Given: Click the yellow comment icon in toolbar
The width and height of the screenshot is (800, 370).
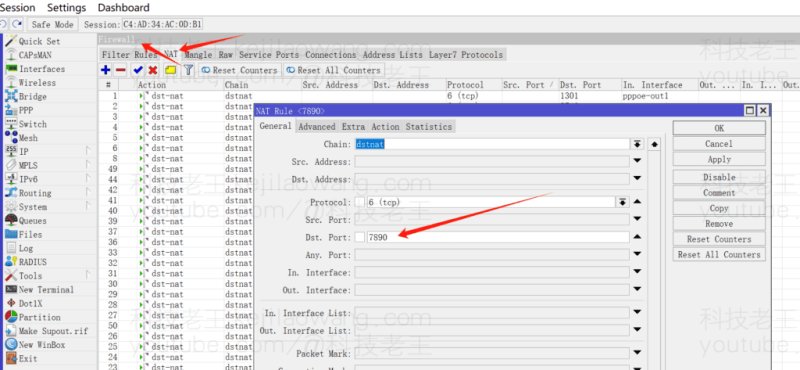Looking at the screenshot, I should [170, 70].
